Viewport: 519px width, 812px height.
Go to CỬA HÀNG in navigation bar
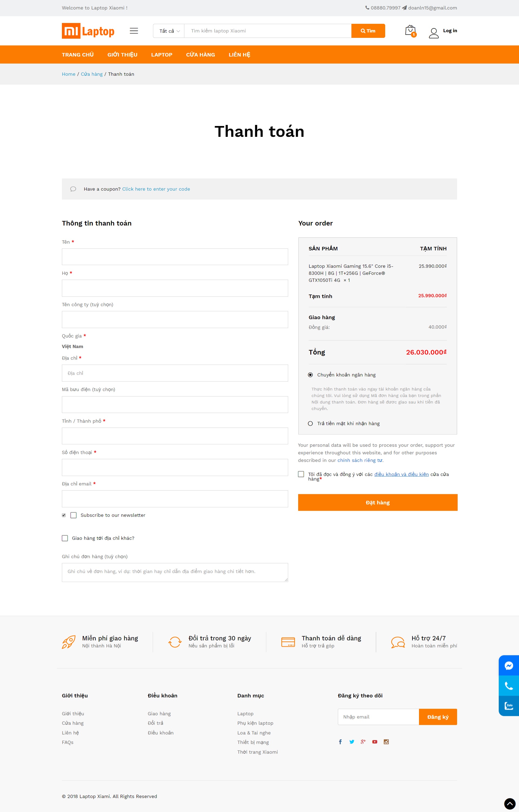pyautogui.click(x=201, y=55)
